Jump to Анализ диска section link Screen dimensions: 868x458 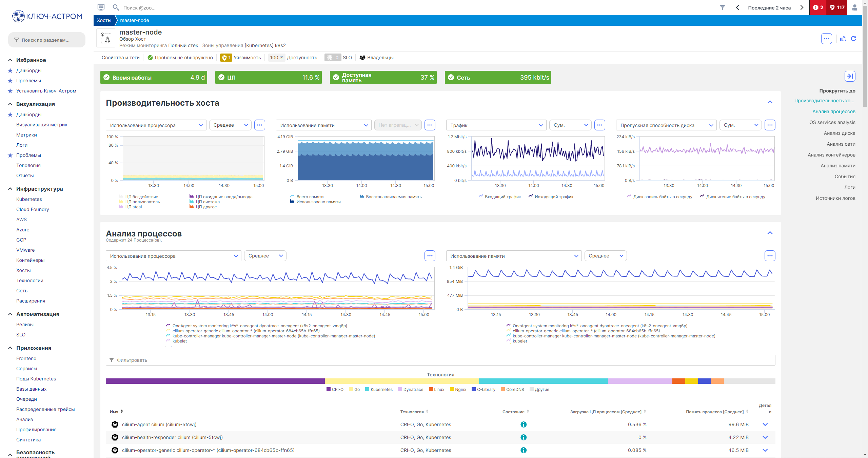839,133
